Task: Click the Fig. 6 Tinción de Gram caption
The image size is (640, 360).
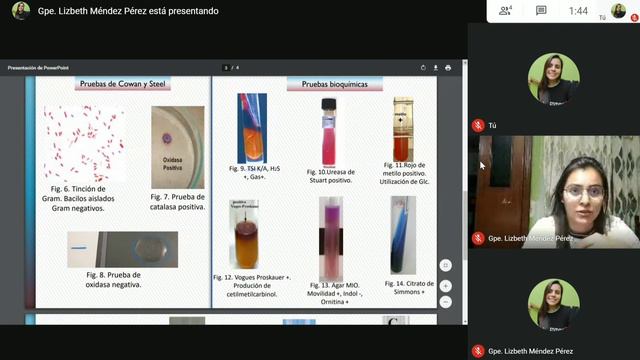Action: (78, 198)
